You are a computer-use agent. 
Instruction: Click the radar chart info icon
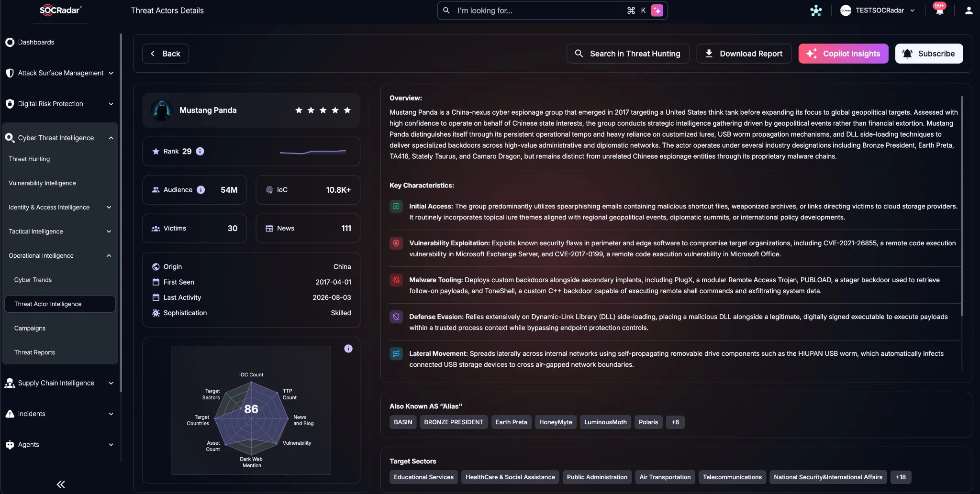click(348, 349)
